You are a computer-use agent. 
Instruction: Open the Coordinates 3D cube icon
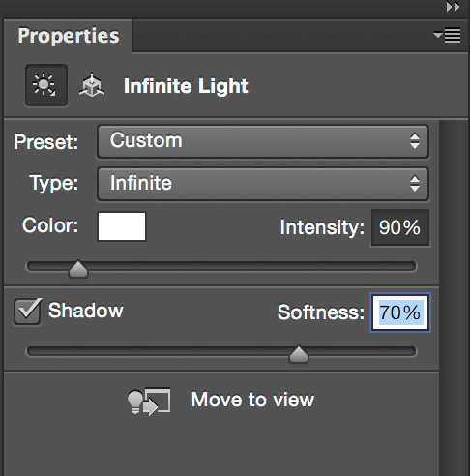92,85
